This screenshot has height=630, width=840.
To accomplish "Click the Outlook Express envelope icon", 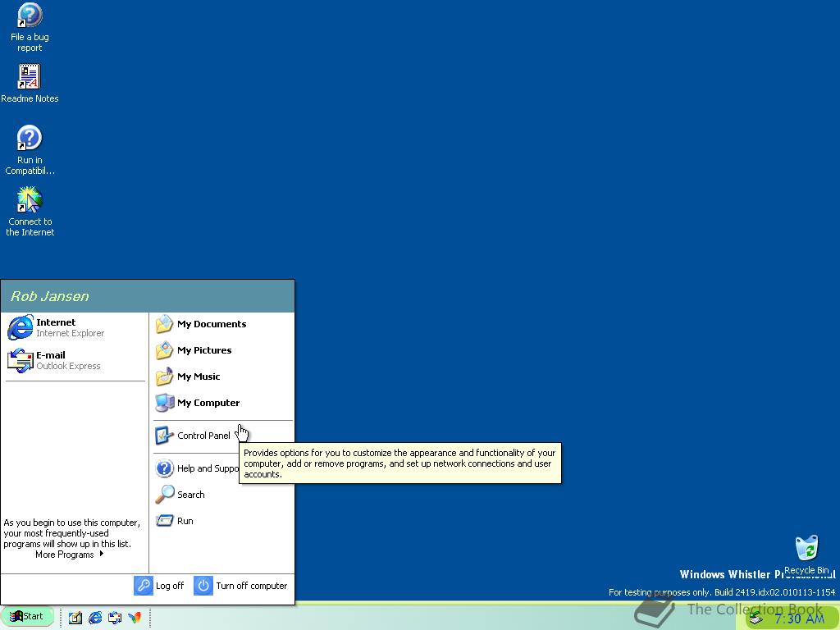I will click(21, 361).
